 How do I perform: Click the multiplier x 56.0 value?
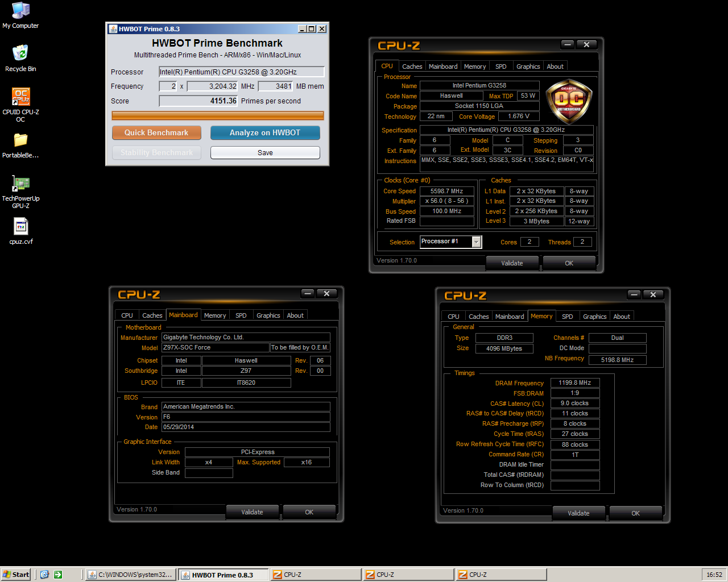447,201
